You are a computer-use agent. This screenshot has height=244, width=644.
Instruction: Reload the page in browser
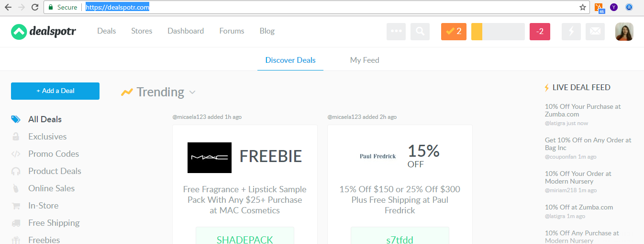tap(34, 7)
